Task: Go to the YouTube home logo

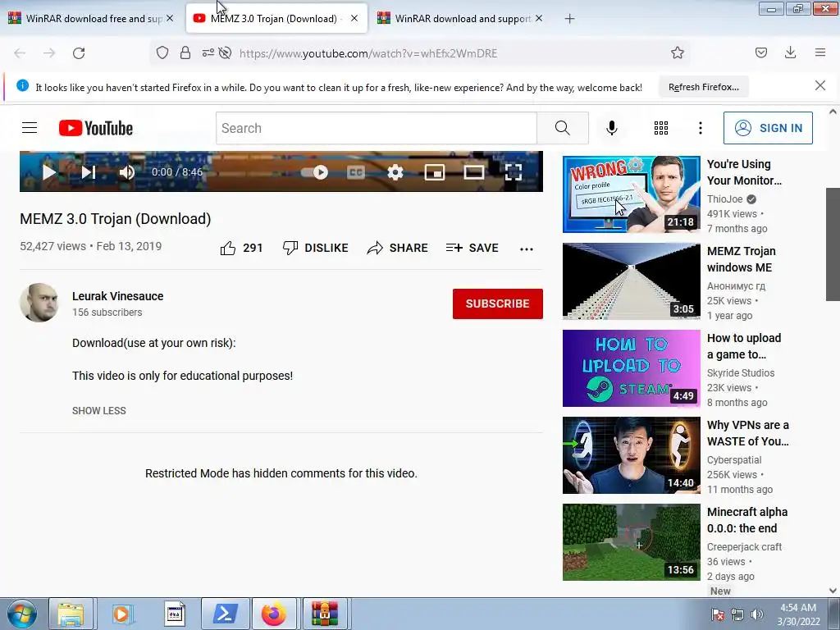Action: (96, 128)
